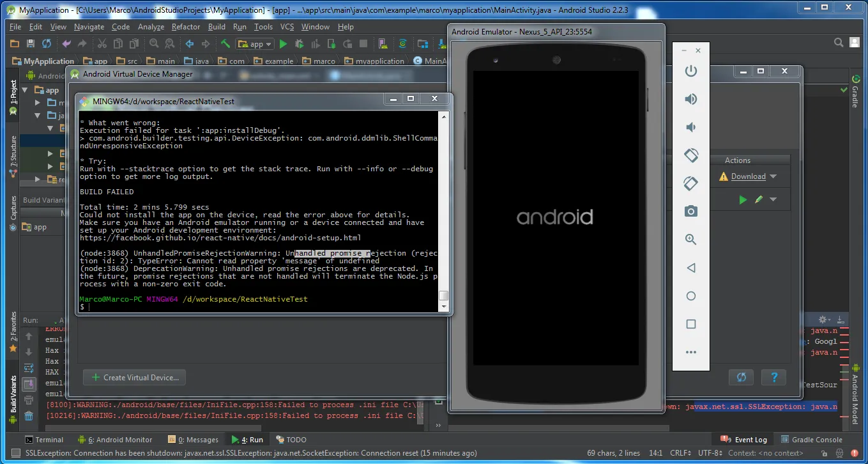The image size is (868, 464).
Task: Open the Gradle Console
Action: pos(811,440)
